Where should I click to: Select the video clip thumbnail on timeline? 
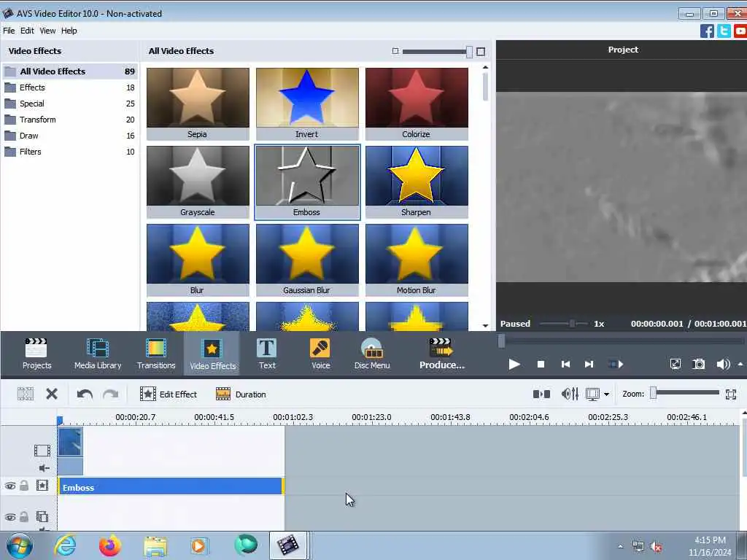71,442
